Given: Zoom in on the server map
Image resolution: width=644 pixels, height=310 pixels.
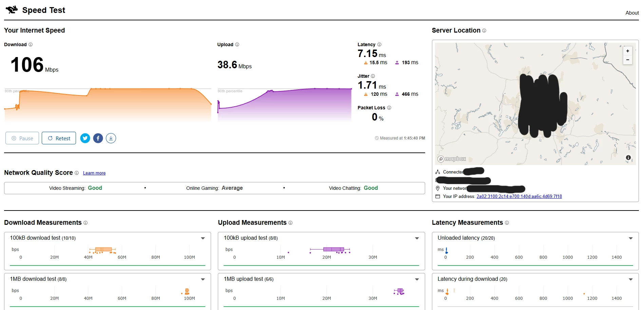Looking at the screenshot, I should coord(628,51).
